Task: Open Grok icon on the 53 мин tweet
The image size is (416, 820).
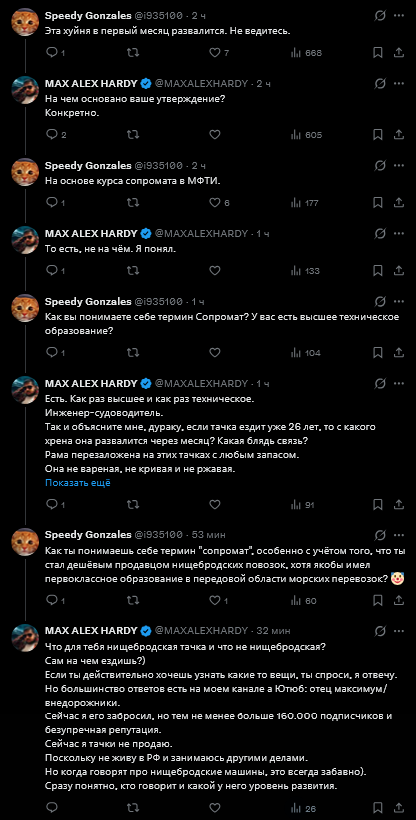Action: 380,535
